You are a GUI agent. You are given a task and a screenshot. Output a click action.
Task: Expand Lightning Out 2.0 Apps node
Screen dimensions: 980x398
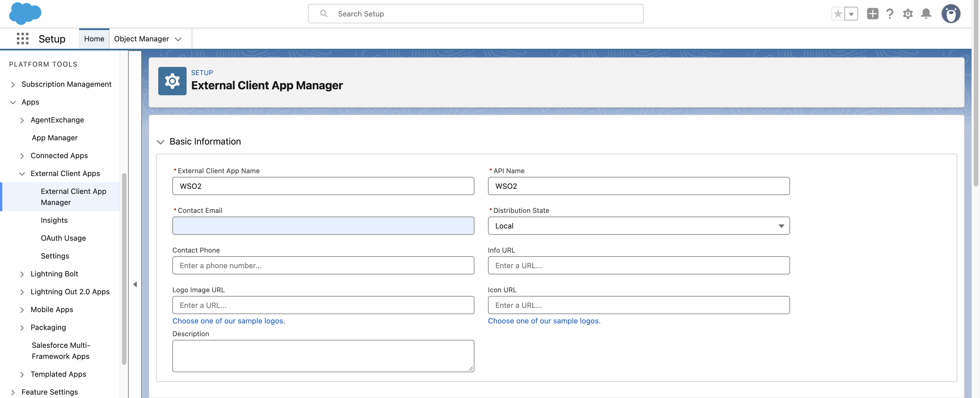pos(22,292)
